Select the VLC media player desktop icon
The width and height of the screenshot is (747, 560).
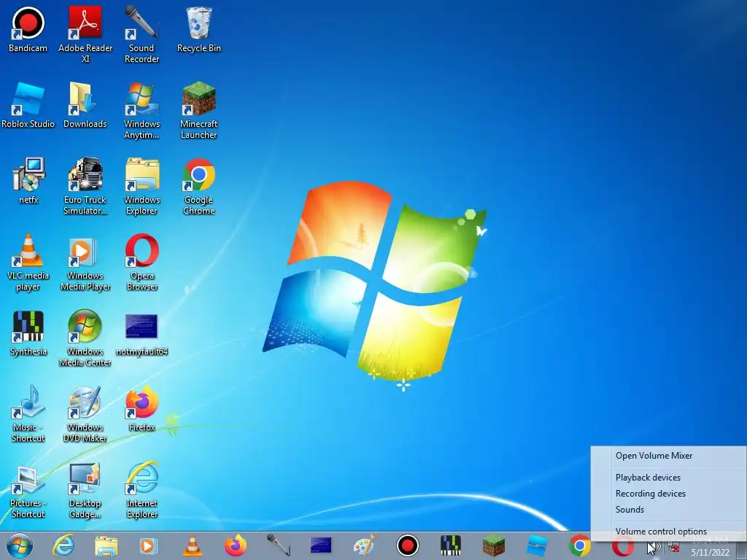(x=28, y=262)
